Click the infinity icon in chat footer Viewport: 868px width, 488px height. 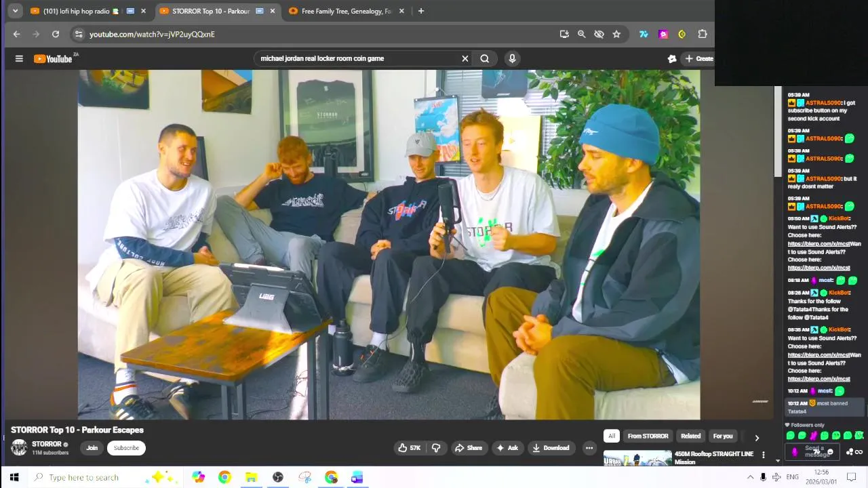coord(859,452)
